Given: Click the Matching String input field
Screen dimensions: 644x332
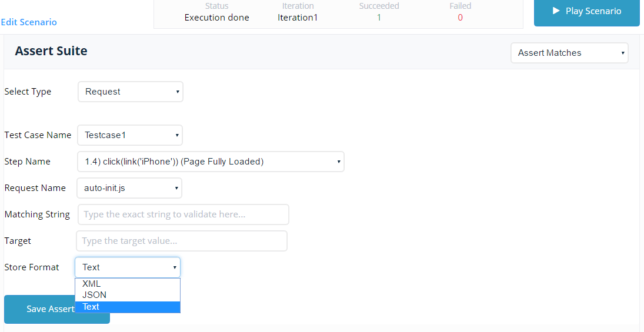Looking at the screenshot, I should click(183, 214).
